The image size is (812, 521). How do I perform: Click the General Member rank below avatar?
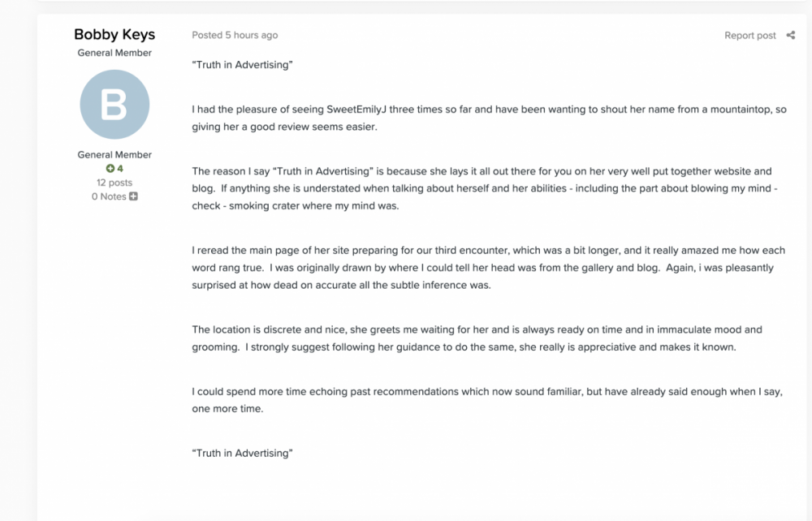pos(114,155)
